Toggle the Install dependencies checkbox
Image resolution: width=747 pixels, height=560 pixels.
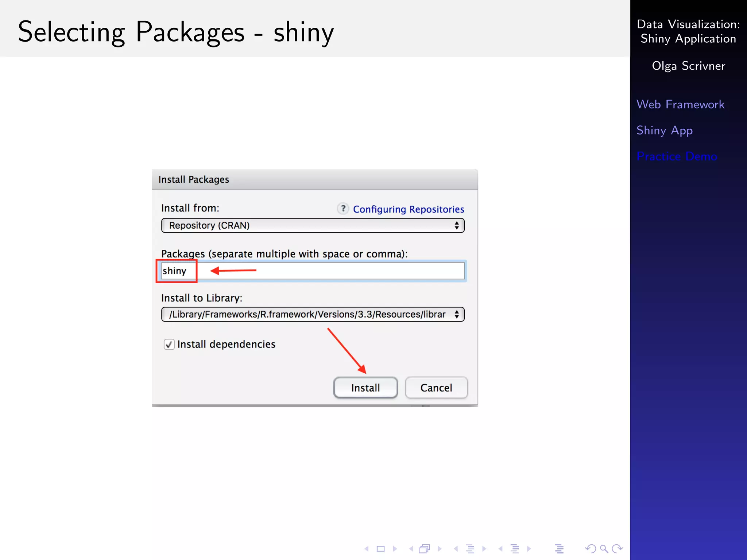coord(169,344)
